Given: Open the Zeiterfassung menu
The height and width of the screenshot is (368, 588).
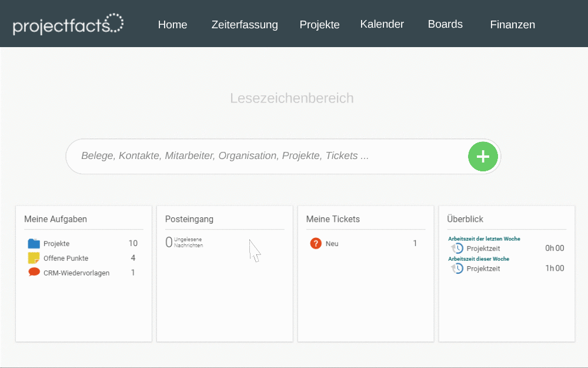Looking at the screenshot, I should [x=245, y=24].
